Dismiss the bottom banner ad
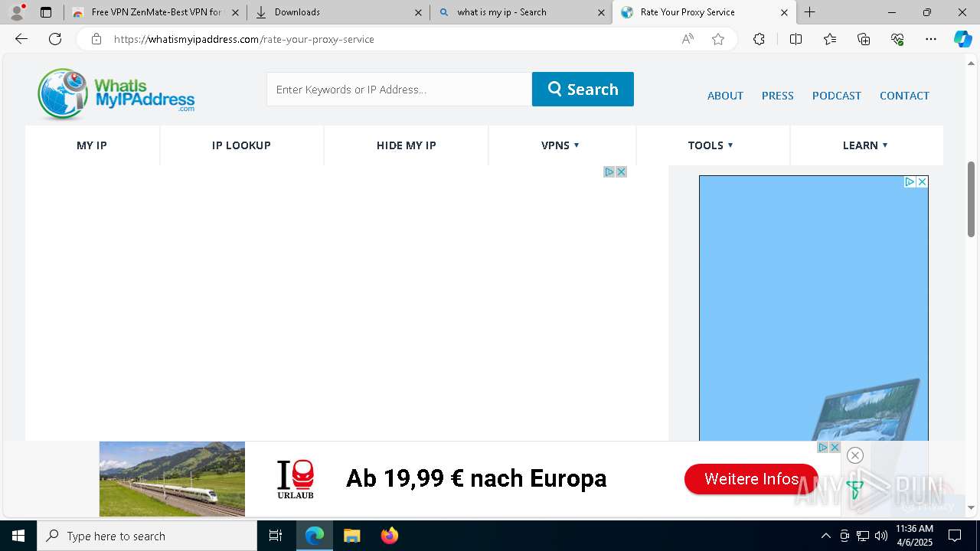980x551 pixels. [x=855, y=455]
